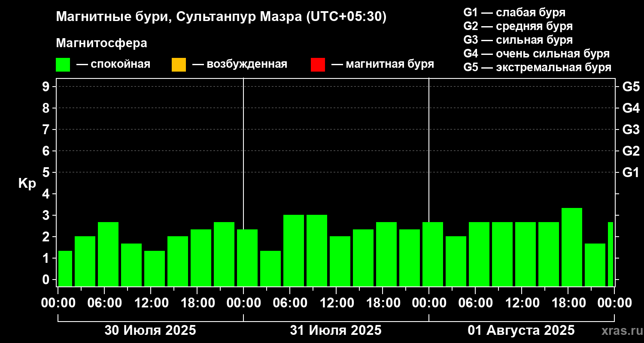Click the right-axis 'G1' storm level label
The image size is (644, 343).
coord(631,172)
